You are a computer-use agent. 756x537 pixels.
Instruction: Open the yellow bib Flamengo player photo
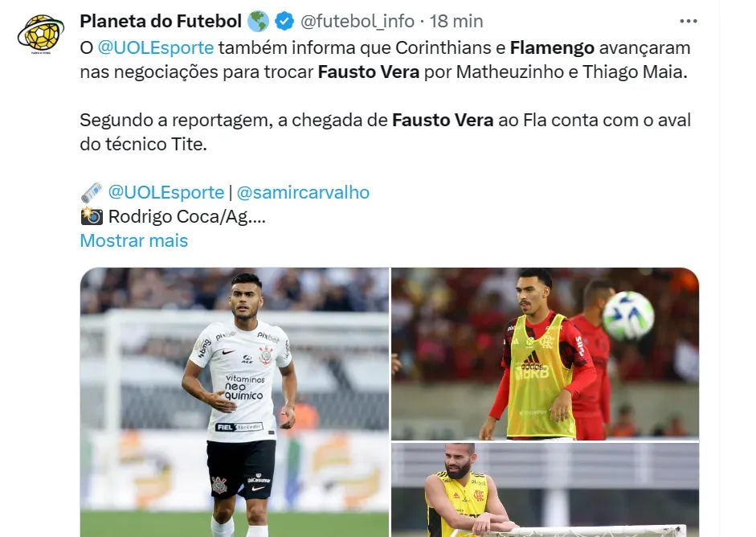point(545,354)
